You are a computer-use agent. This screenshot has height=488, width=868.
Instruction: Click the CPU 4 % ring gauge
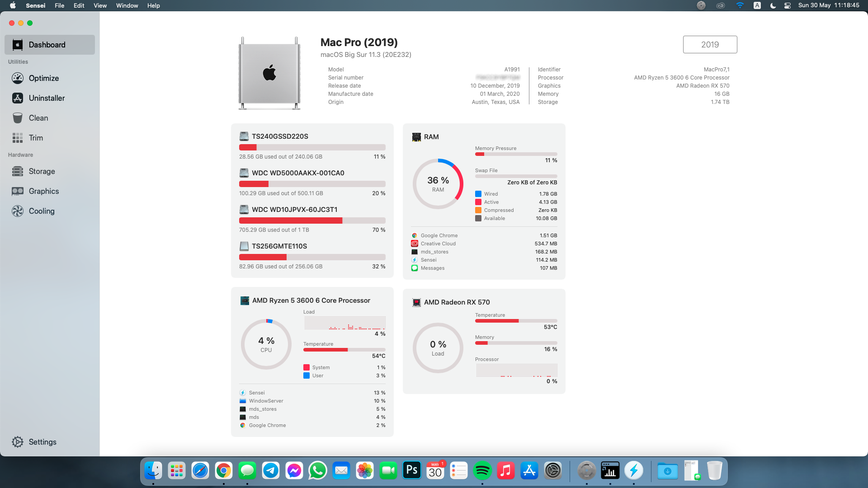click(x=266, y=344)
